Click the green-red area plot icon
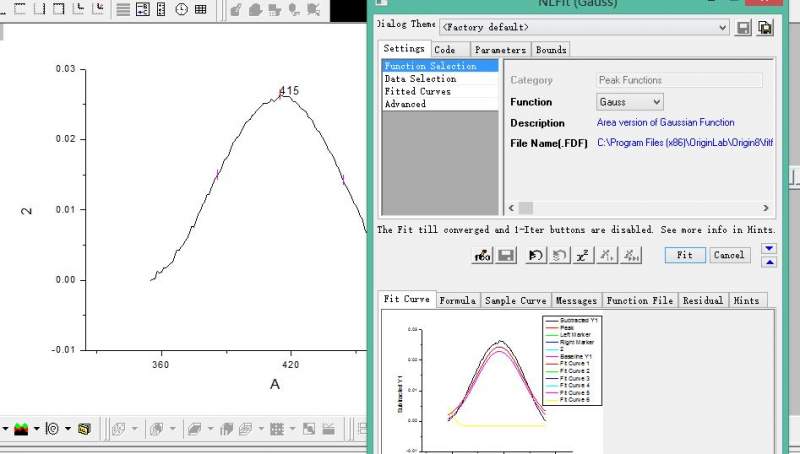Image resolution: width=800 pixels, height=454 pixels. [21, 429]
